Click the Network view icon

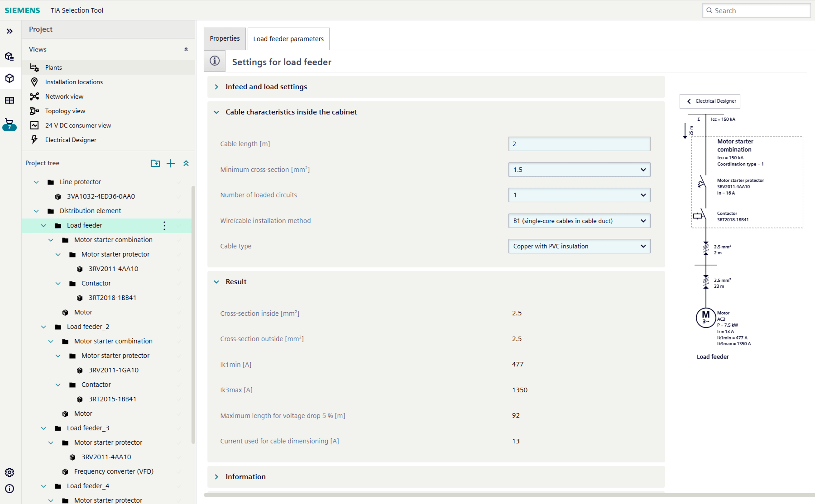point(34,96)
